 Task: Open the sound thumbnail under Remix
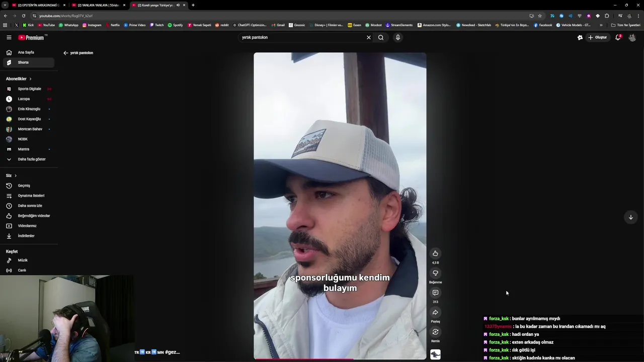coord(435,354)
